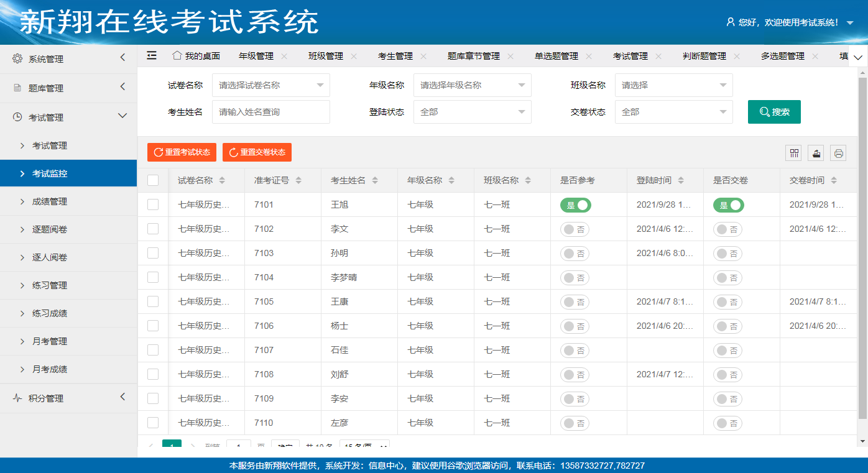Switch to the 考生管理 tab

tap(395, 56)
